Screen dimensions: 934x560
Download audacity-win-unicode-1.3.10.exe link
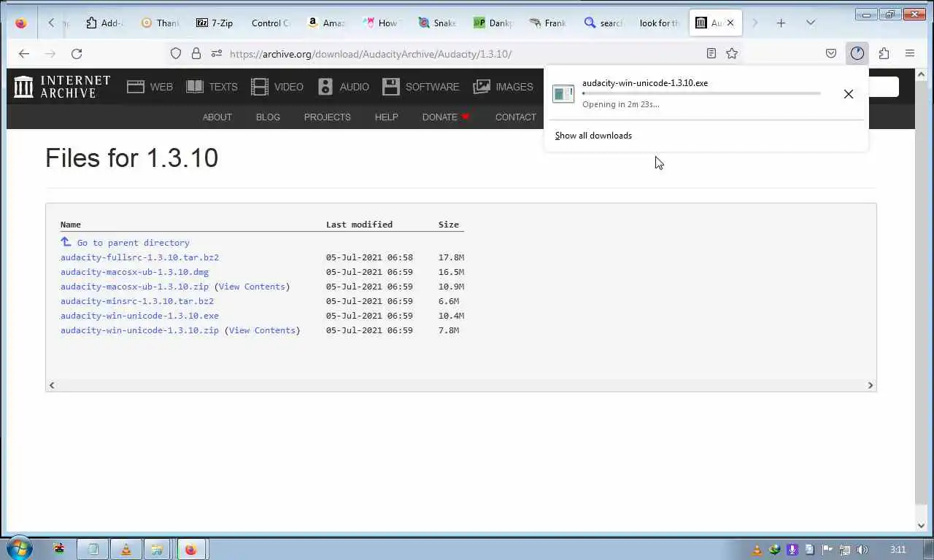(x=139, y=316)
